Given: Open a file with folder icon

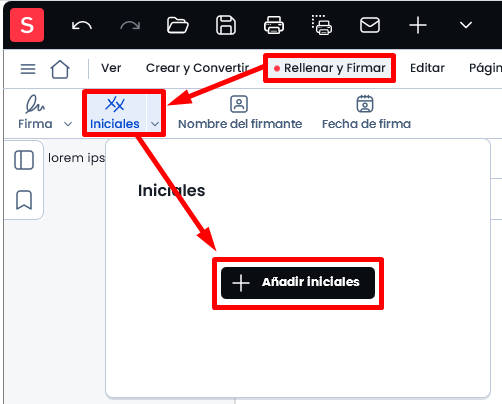Looking at the screenshot, I should (178, 25).
